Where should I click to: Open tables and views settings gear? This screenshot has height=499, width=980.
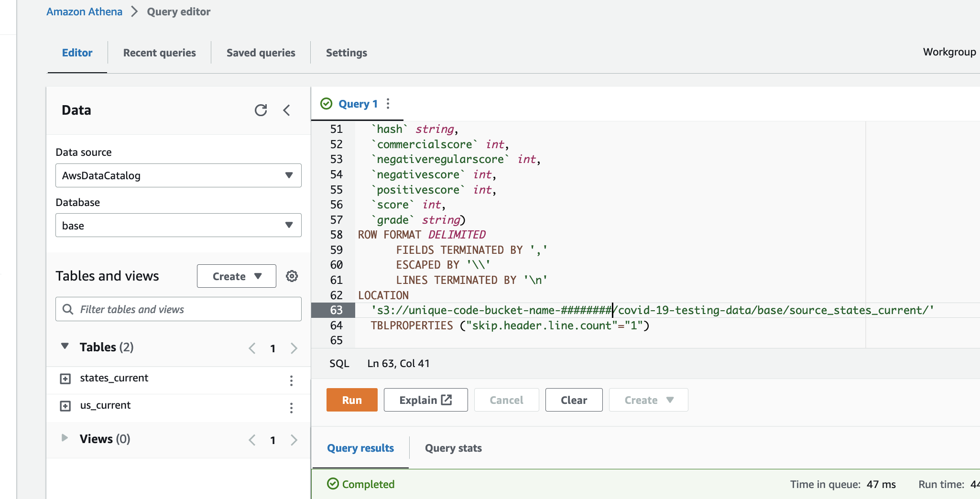[x=292, y=276]
